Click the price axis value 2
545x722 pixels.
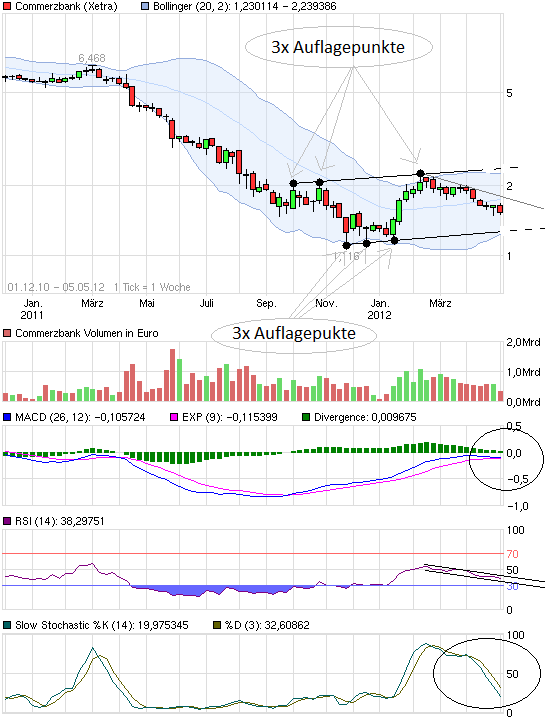click(509, 186)
